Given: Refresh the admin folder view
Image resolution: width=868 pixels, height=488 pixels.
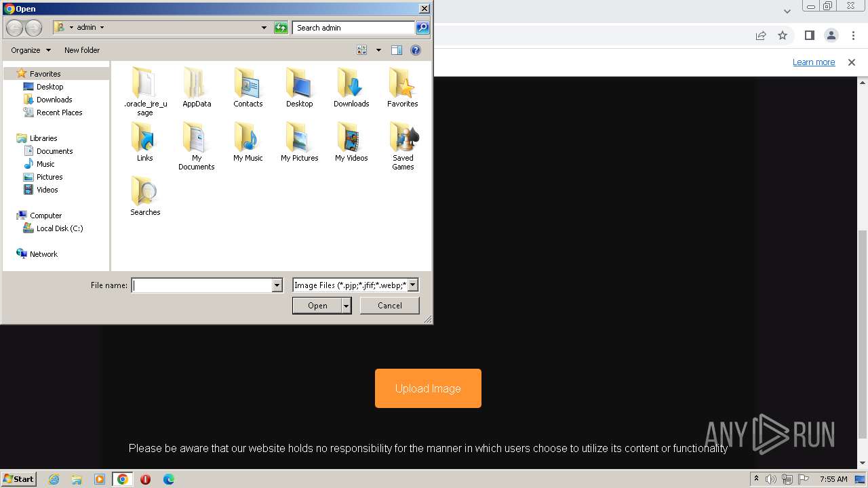Looking at the screenshot, I should point(281,28).
